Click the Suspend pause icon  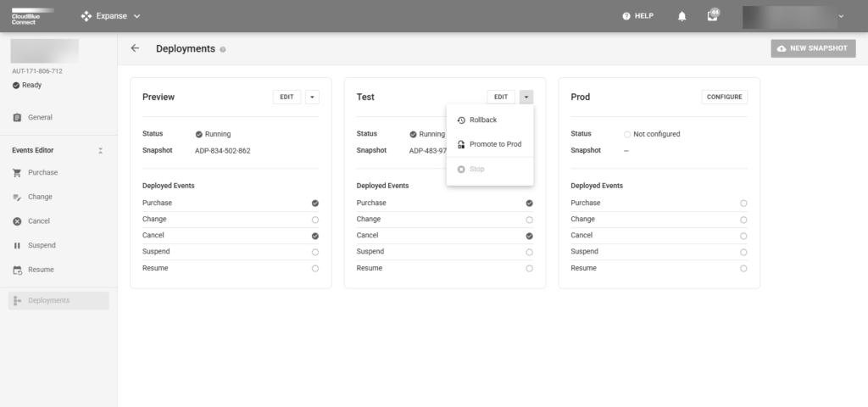[17, 245]
